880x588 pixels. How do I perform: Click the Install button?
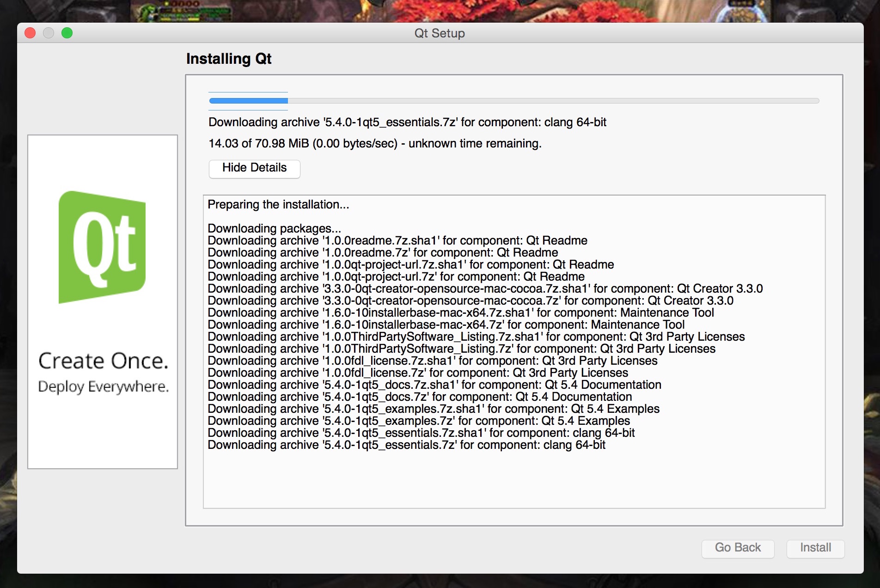click(x=815, y=548)
